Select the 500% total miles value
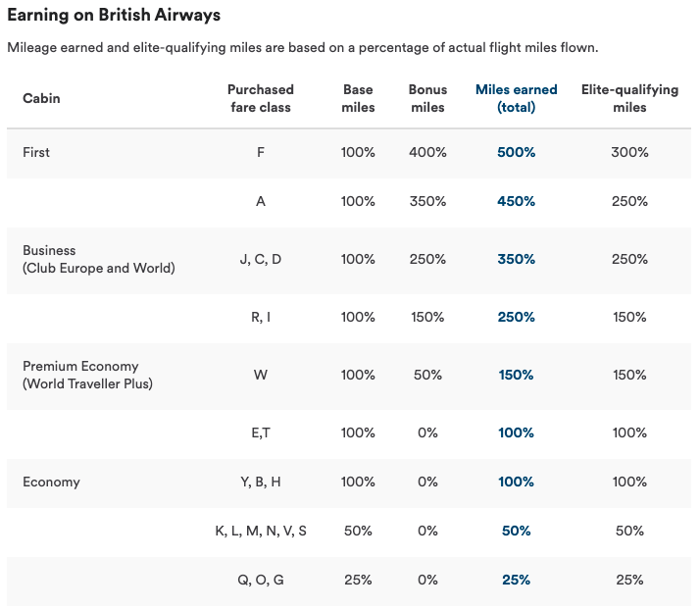 pyautogui.click(x=516, y=152)
